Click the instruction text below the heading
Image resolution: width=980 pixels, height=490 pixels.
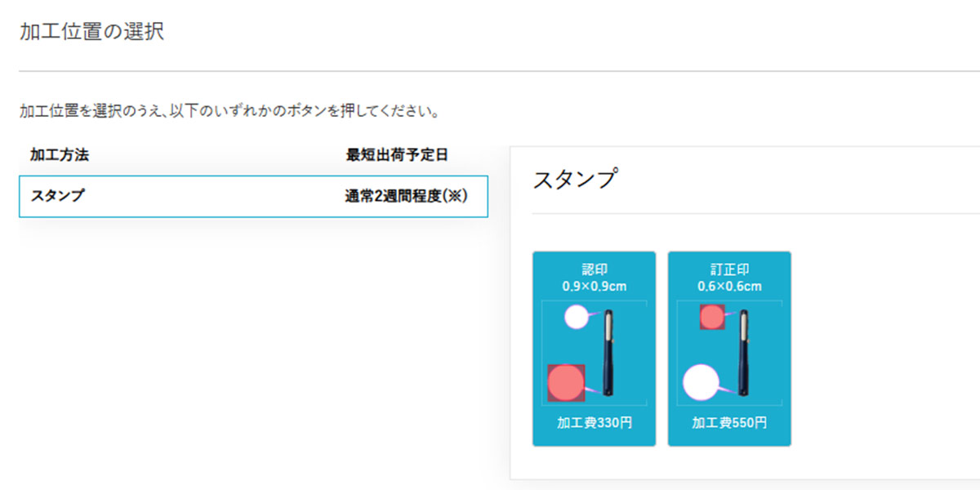click(229, 110)
